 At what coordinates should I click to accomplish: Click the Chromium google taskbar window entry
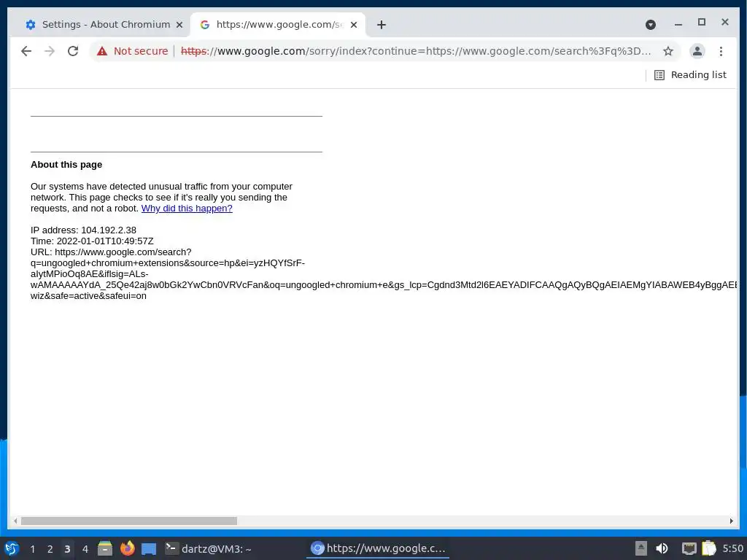point(378,548)
